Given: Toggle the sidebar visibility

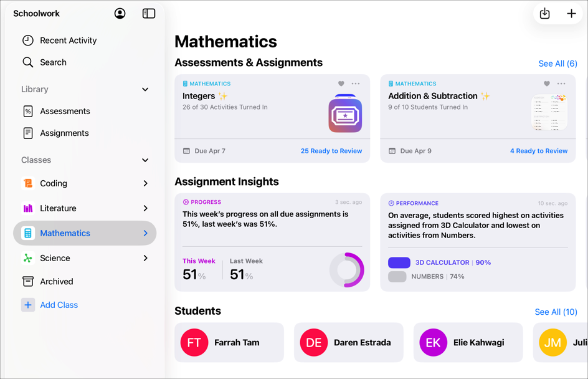Looking at the screenshot, I should (x=148, y=13).
